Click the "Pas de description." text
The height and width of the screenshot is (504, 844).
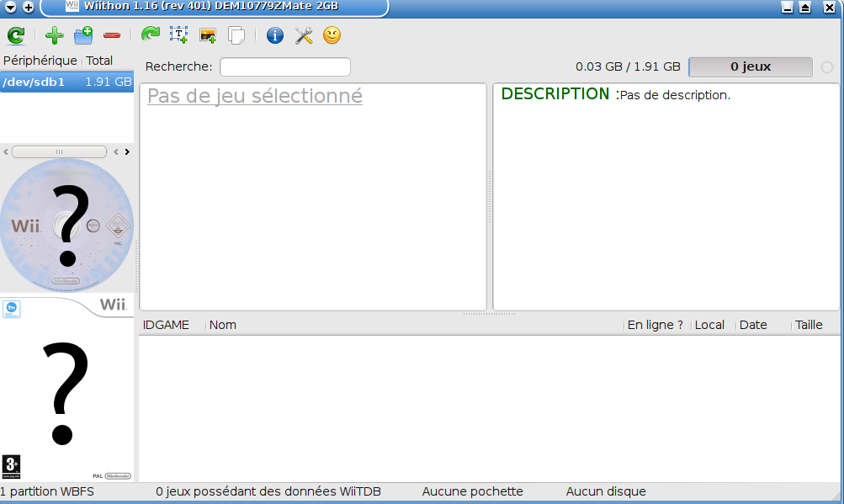pos(675,95)
